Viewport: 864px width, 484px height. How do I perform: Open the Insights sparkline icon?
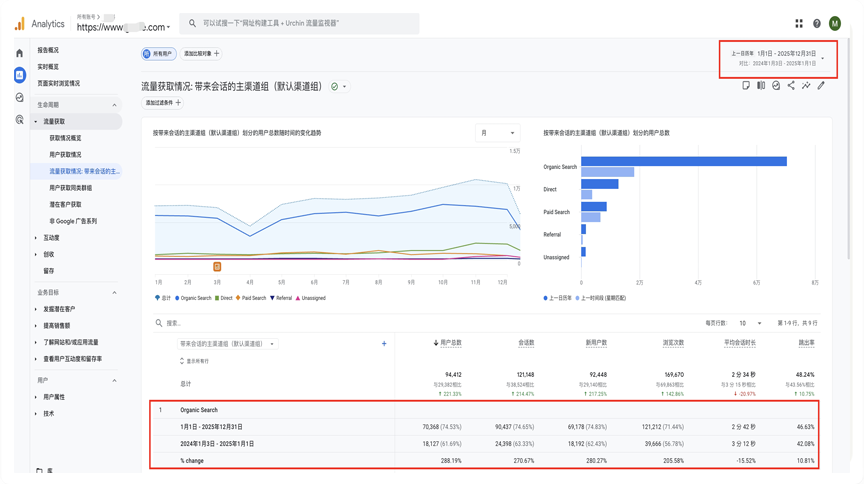tap(806, 86)
